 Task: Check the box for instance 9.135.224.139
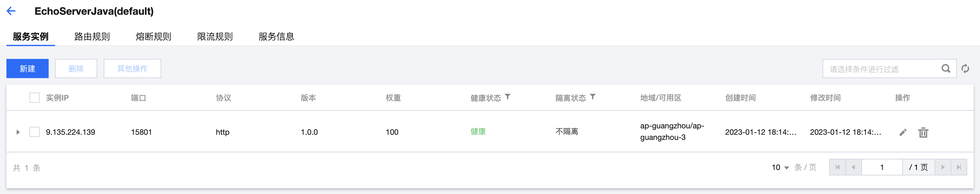point(35,132)
